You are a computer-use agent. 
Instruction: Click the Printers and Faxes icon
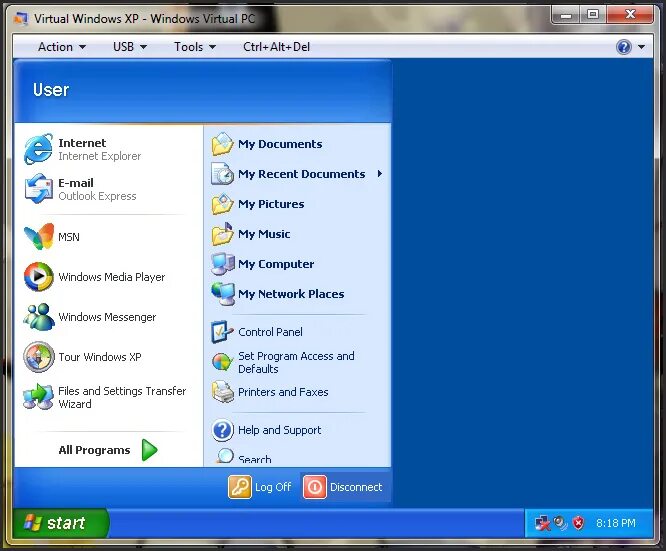pyautogui.click(x=223, y=392)
